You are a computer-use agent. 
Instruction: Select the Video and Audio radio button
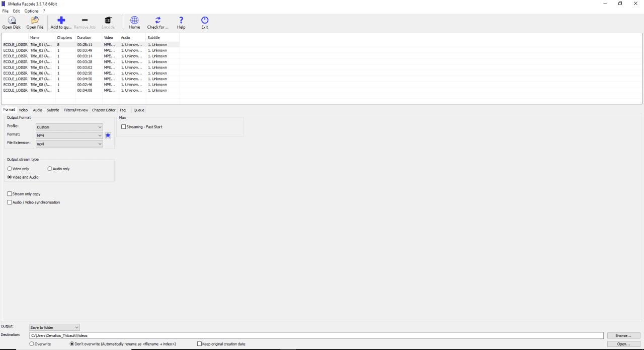coord(9,177)
